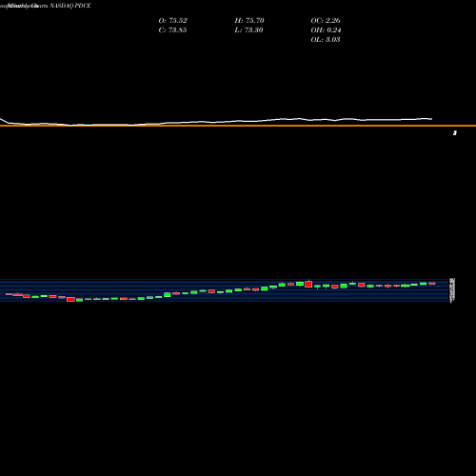Screen dimensions: 476x476
Task: Click the white moving average line
Action: pos(216,122)
